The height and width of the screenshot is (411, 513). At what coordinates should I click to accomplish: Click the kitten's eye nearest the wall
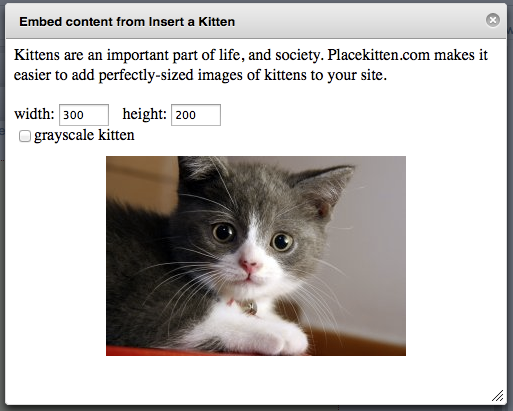tap(282, 241)
